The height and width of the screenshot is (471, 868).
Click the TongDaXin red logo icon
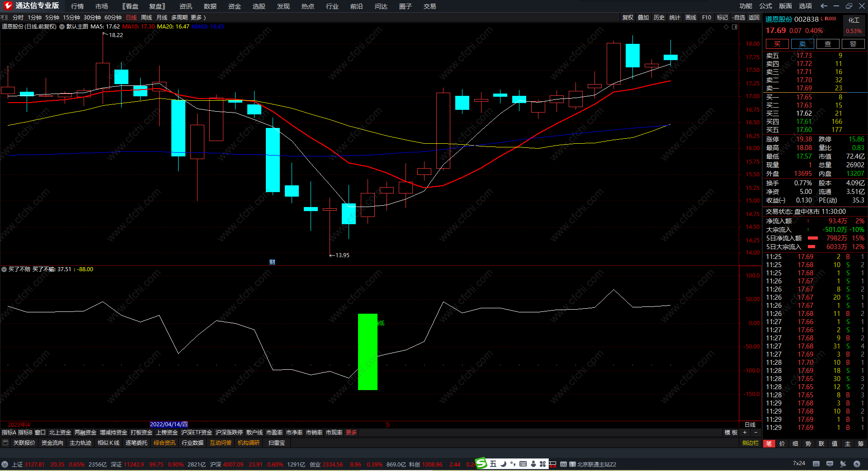coord(8,6)
